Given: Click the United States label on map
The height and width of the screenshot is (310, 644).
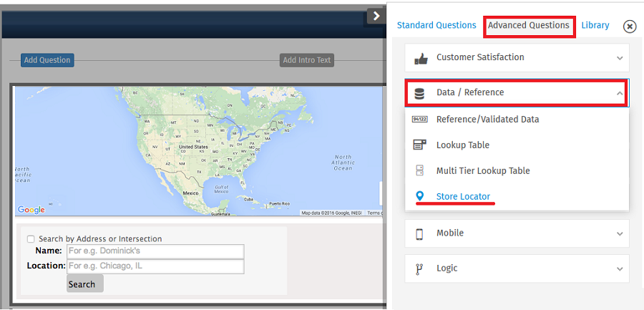Looking at the screenshot, I should (193, 147).
